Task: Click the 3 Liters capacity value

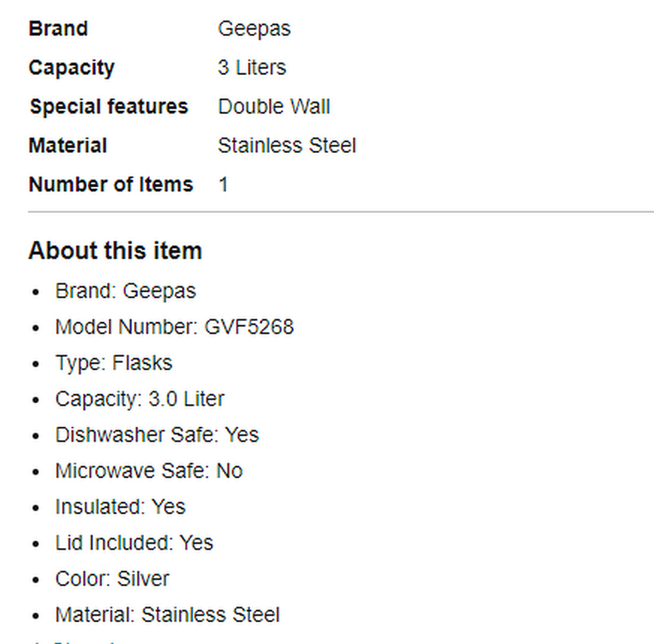Action: (251, 68)
